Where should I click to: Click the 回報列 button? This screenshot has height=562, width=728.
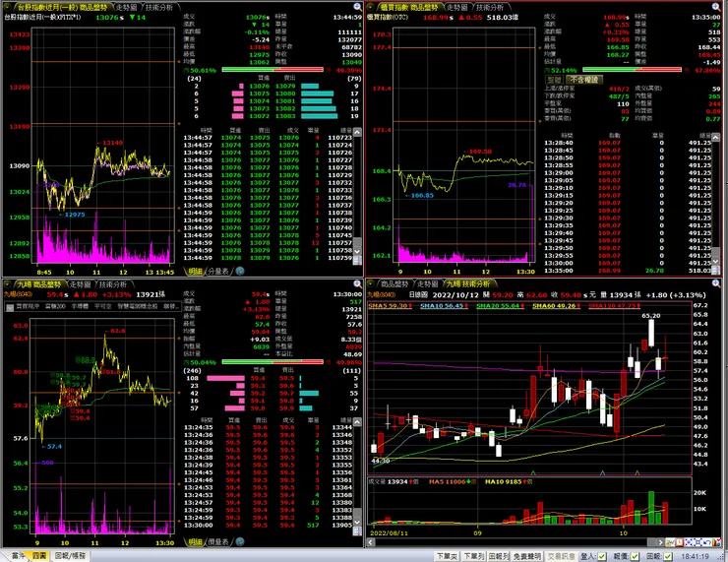(x=499, y=556)
